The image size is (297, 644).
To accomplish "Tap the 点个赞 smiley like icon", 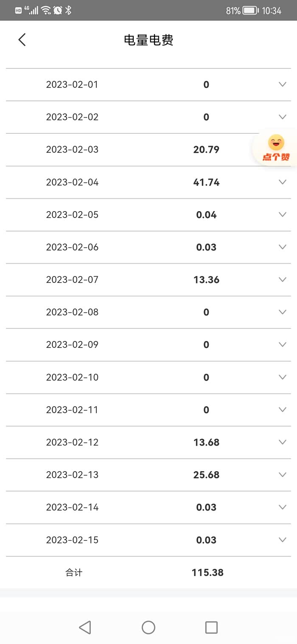I will pos(276,148).
